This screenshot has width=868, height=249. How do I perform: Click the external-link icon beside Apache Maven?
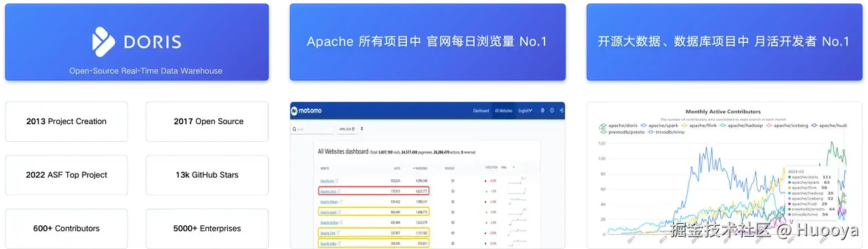(x=341, y=201)
